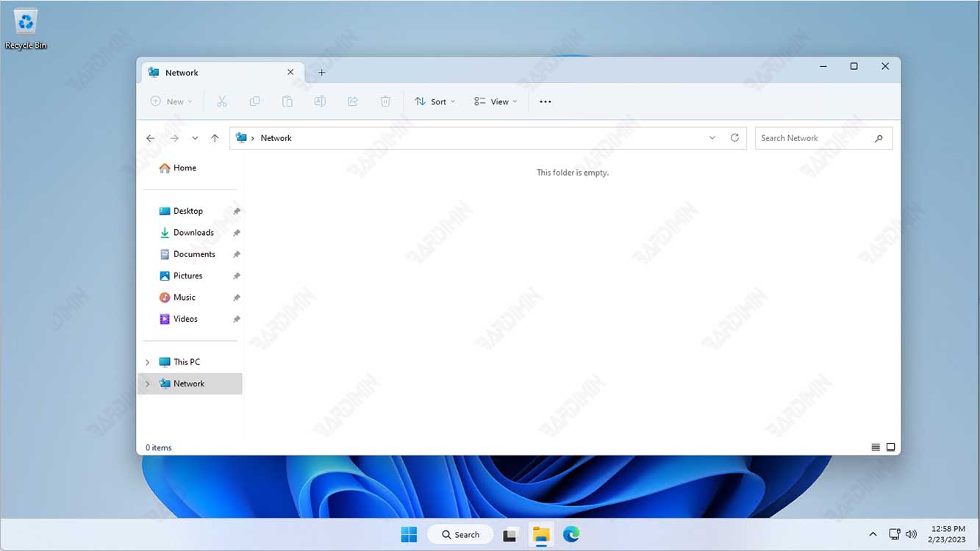Click the volume speaker icon
980x551 pixels.
[x=912, y=534]
